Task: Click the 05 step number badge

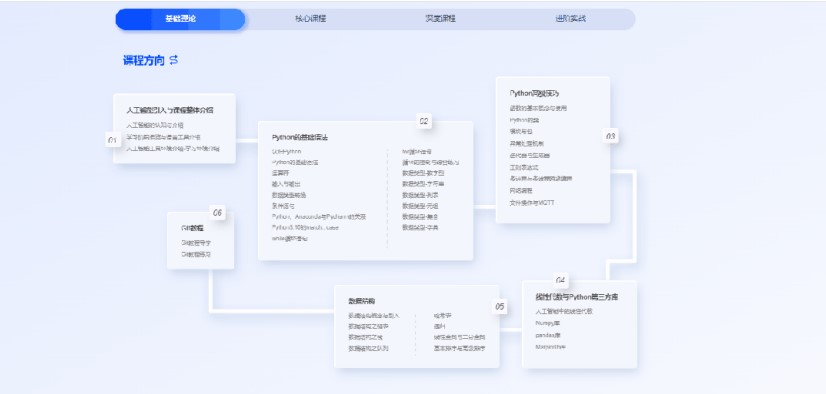Action: (x=499, y=307)
